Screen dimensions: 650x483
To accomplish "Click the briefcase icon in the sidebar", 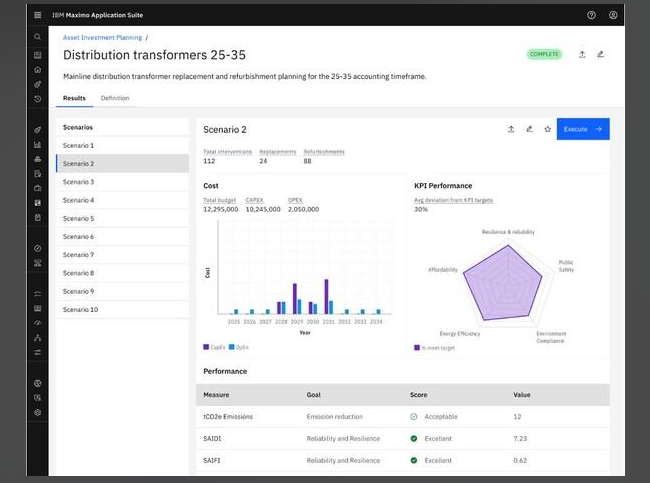I will [x=38, y=188].
